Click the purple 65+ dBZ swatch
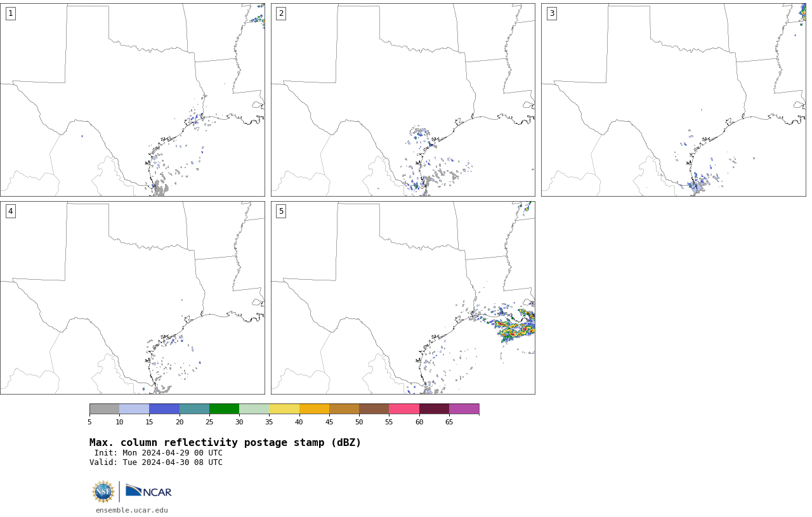Viewport: 812px width, 517px height. 464,409
